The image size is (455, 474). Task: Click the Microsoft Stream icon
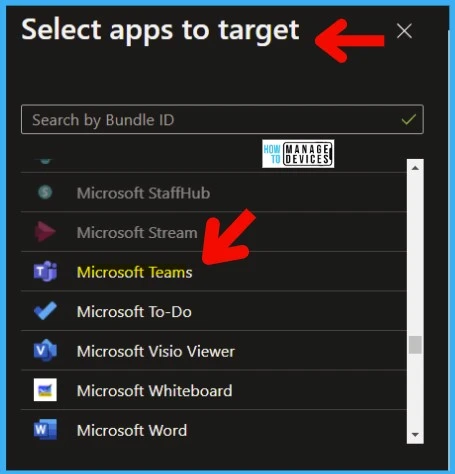pyautogui.click(x=45, y=231)
